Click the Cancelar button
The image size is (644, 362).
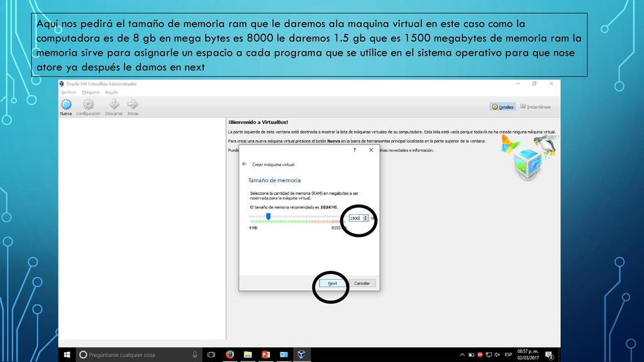click(x=362, y=283)
